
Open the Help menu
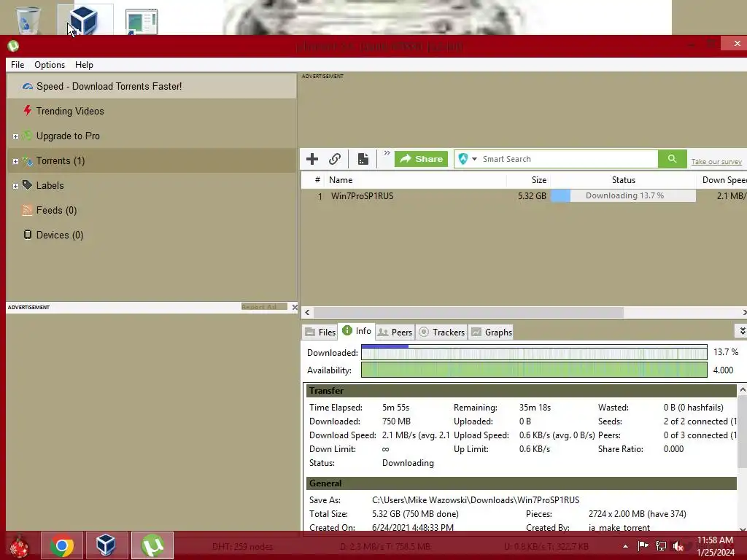[x=84, y=65]
